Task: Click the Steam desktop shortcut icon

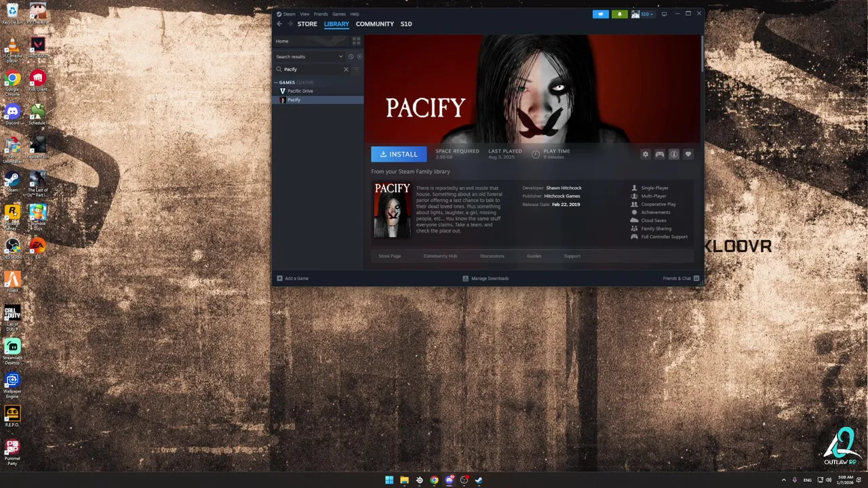Action: (12, 182)
